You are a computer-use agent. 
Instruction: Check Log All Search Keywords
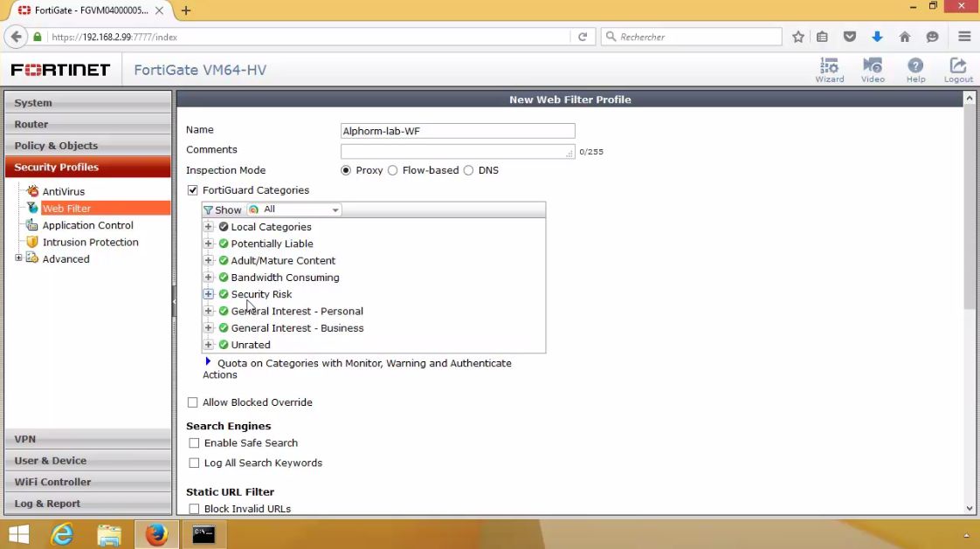point(195,463)
